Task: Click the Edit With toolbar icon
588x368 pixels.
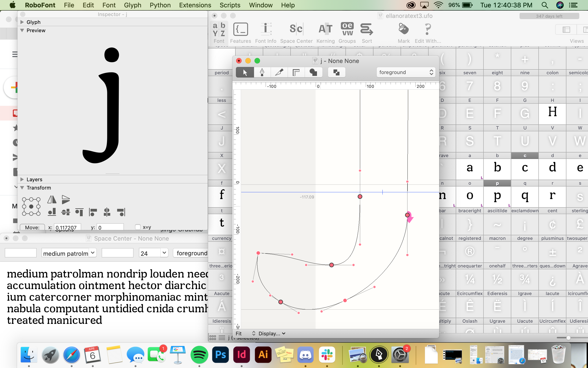Action: [428, 33]
